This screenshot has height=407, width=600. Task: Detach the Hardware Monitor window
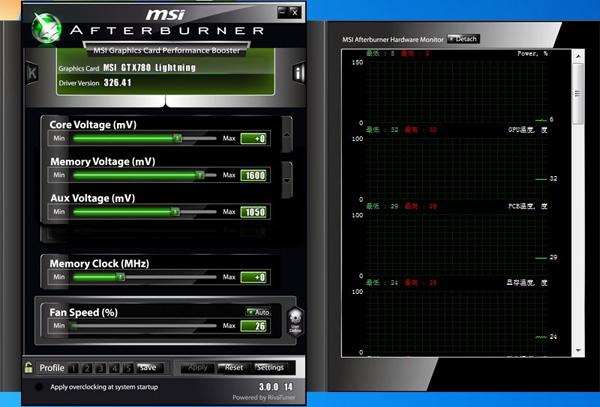click(x=463, y=39)
